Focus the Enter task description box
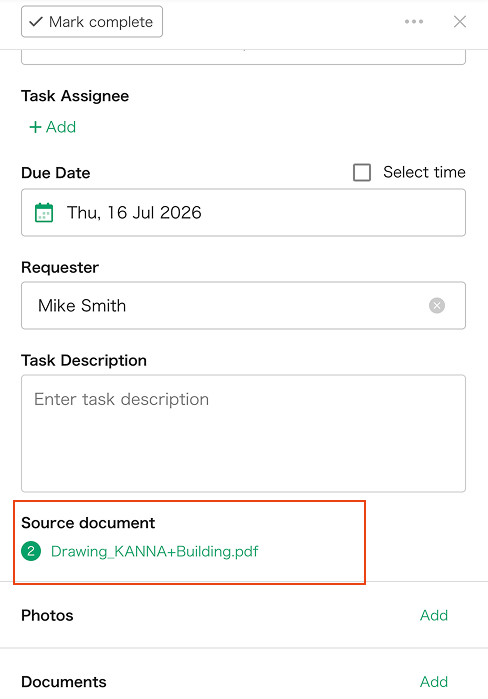This screenshot has width=488, height=699. pos(243,433)
